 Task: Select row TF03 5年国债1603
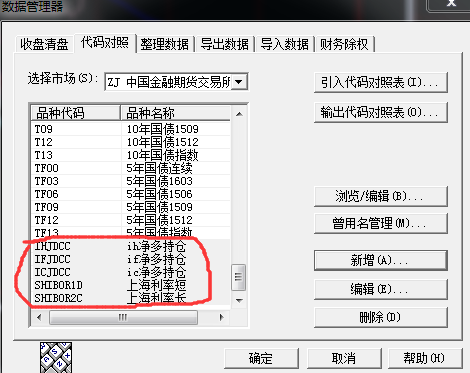point(131,181)
